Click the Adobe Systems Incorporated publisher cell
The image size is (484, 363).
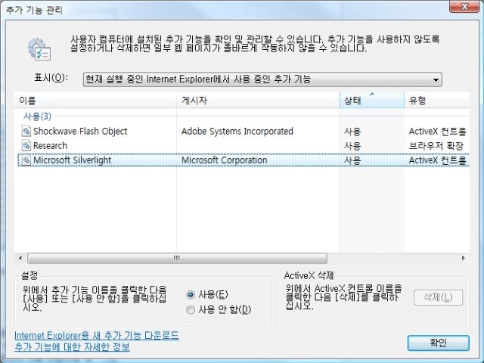click(237, 131)
